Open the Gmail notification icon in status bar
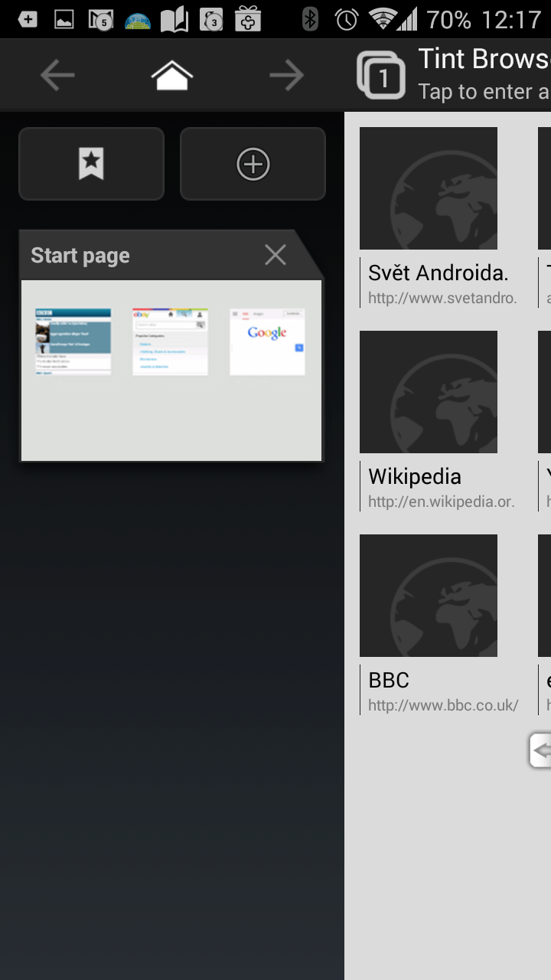The height and width of the screenshot is (980, 551). tap(101, 19)
